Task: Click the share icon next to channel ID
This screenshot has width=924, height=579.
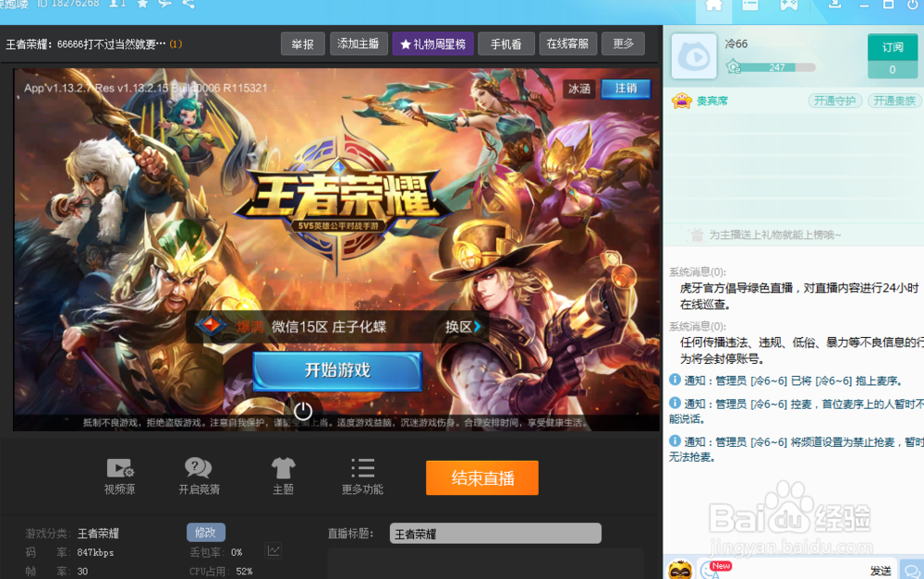Action: pos(188,4)
